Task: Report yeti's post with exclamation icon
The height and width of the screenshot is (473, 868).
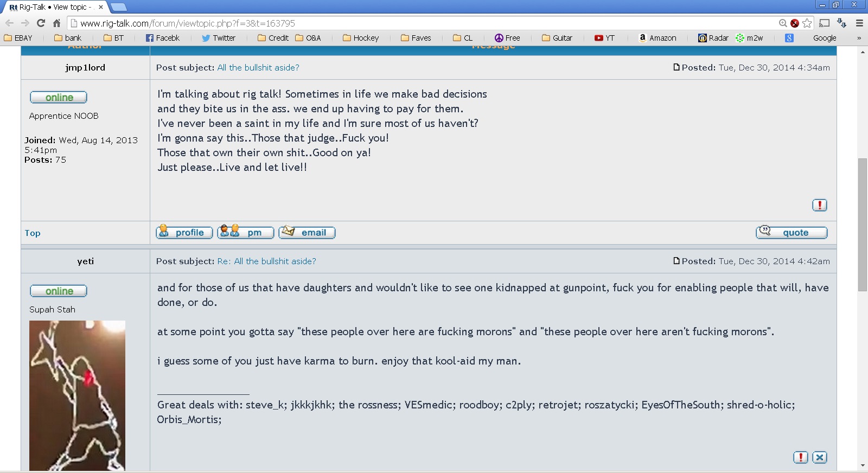Action: pos(801,457)
